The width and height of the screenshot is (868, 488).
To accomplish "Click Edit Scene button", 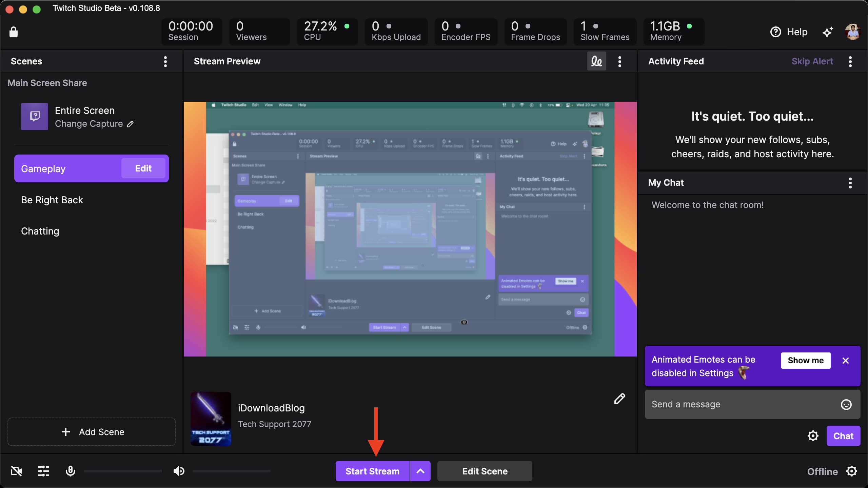I will click(485, 471).
